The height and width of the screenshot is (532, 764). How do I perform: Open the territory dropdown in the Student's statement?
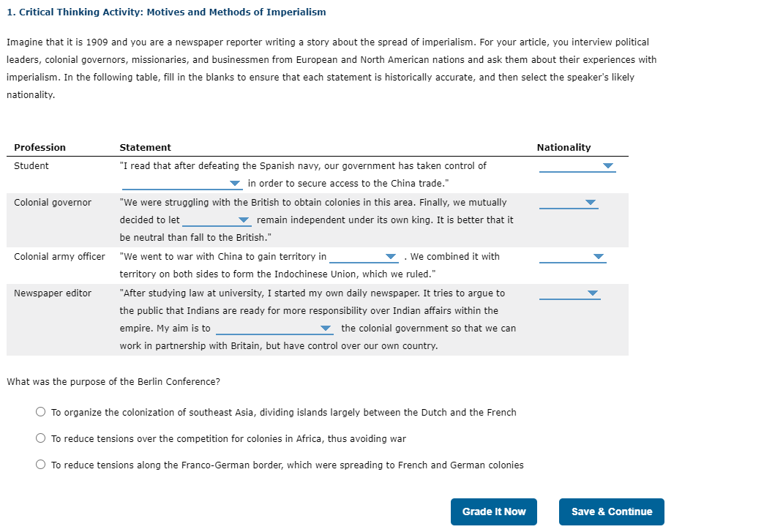point(234,183)
